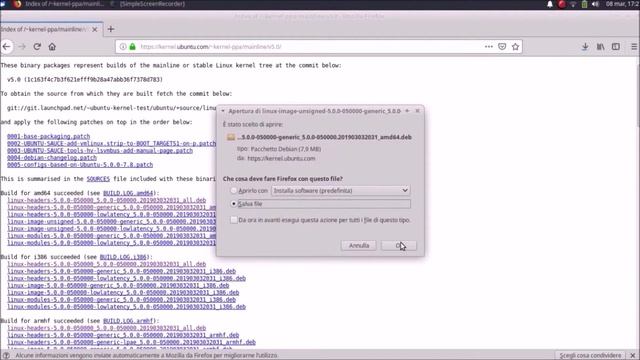This screenshot has width=640, height=360.
Task: Open the SOURCES file link
Action: pos(98,179)
